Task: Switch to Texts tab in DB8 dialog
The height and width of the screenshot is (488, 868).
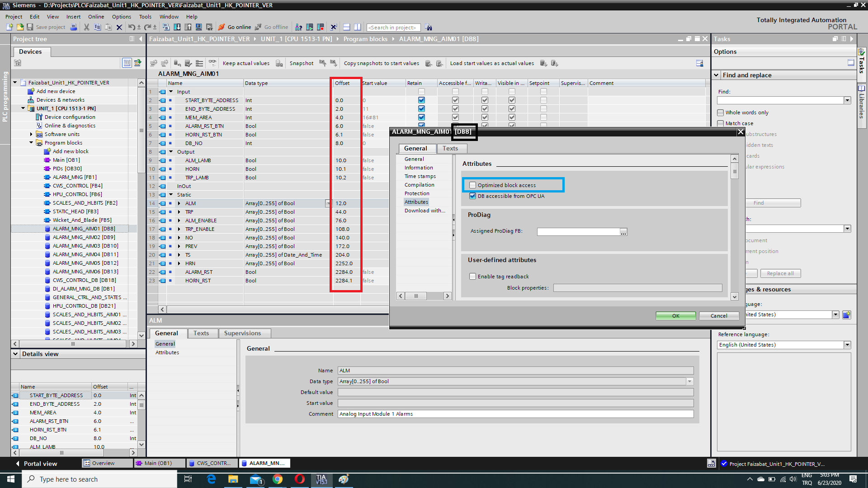Action: [x=450, y=148]
